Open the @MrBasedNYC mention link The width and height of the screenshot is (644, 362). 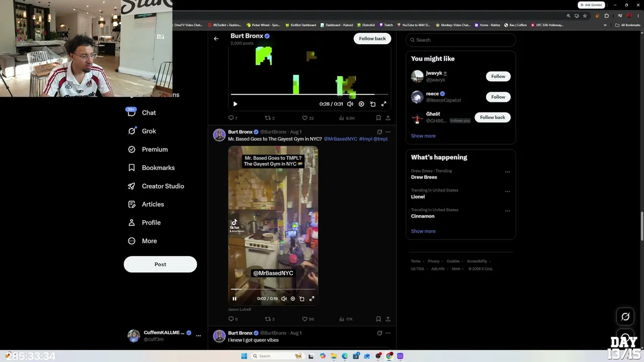[x=341, y=139]
